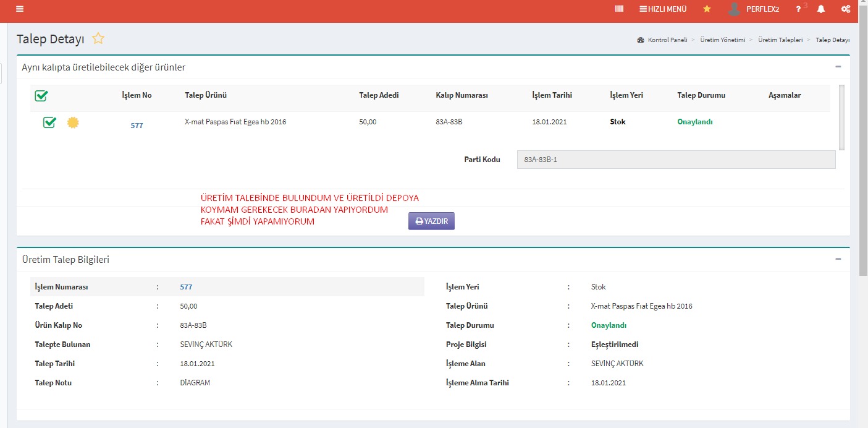Click the Parti Kodu input field
The height and width of the screenshot is (428, 868).
tap(675, 160)
